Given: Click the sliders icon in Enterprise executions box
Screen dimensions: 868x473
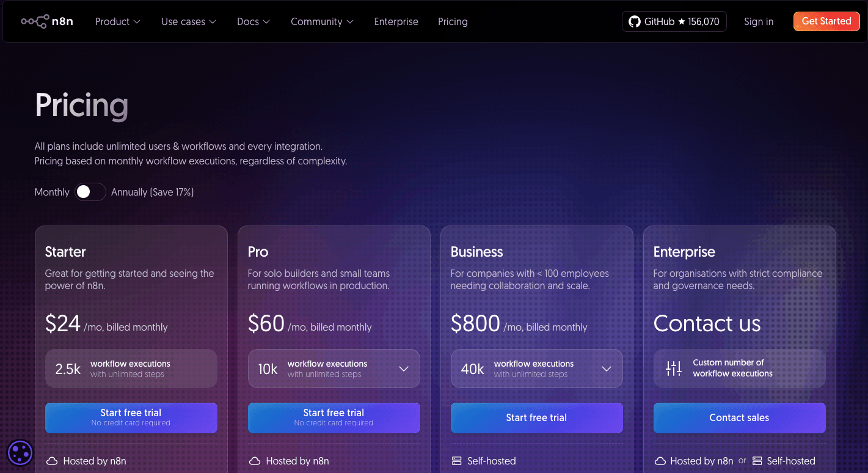Looking at the screenshot, I should tap(674, 369).
